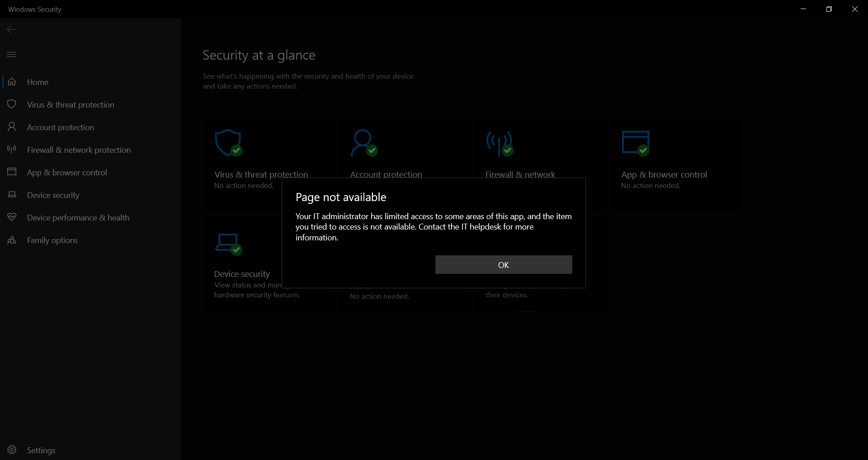Select Virus & threat protection in sidebar
The height and width of the screenshot is (460, 868).
tap(90, 104)
